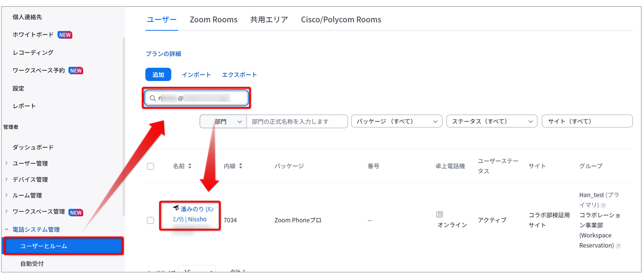This screenshot has height=274, width=644.
Task: Click the help icon next to Han_test group
Action: (603, 205)
